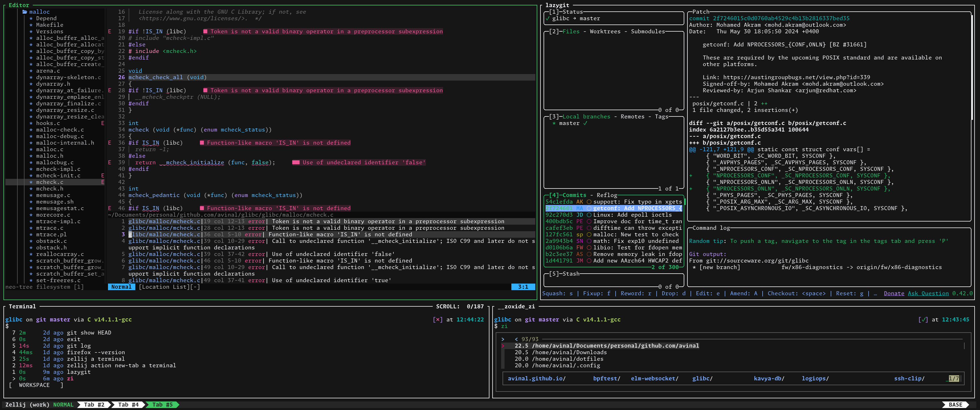The image size is (980, 410).
Task: Click the malloc folder icon
Action: pos(25,12)
